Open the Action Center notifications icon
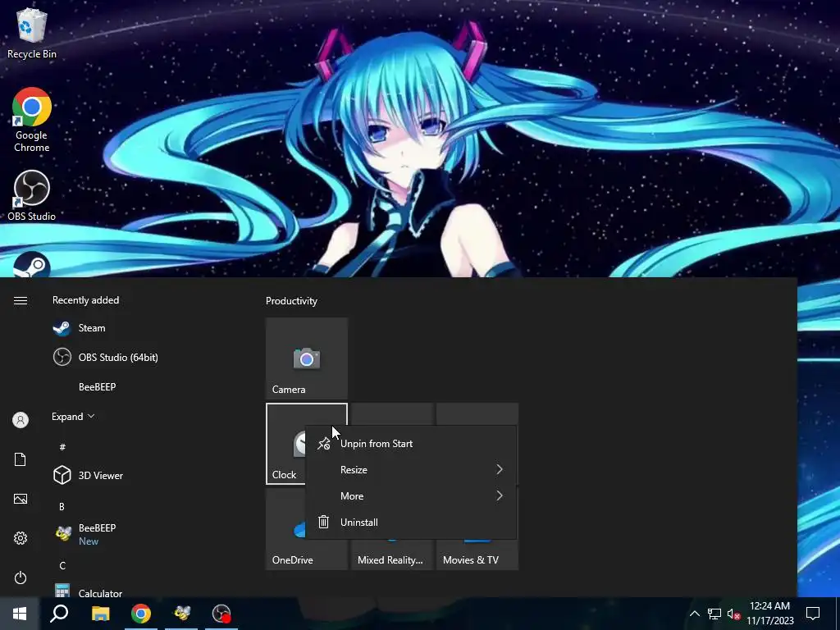 coord(813,614)
